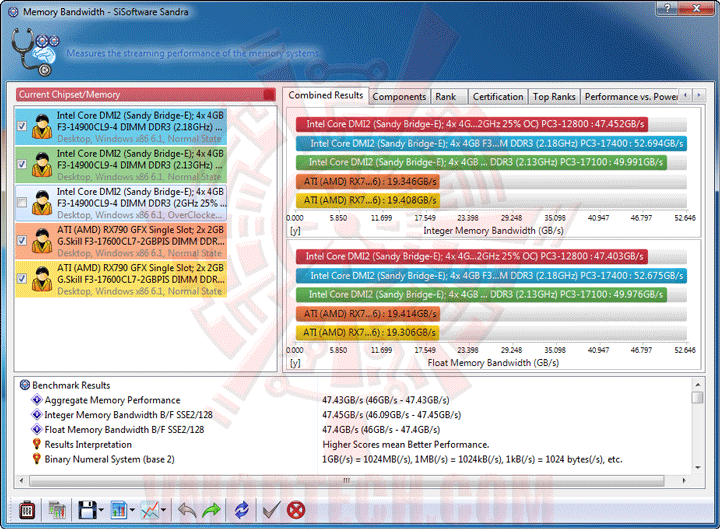720x529 pixels.
Task: Uncheck the yellow ATI RX790 entry
Action: [22, 279]
